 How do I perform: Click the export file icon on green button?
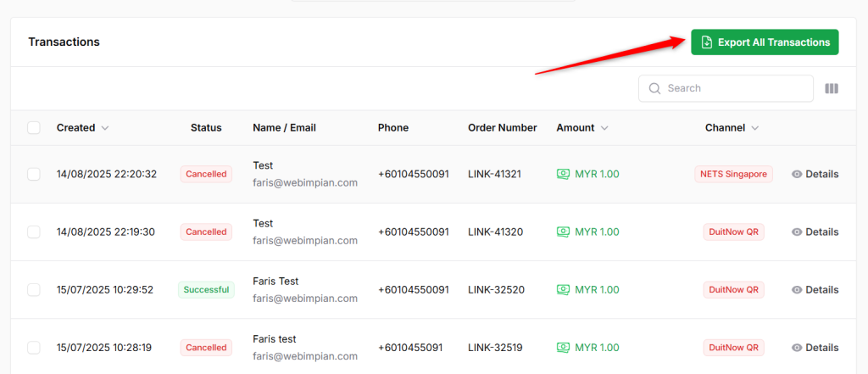(706, 42)
